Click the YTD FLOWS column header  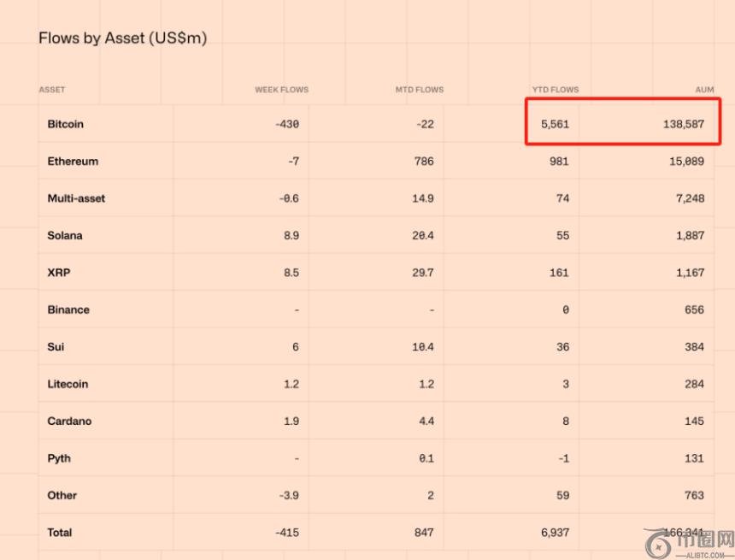point(555,90)
